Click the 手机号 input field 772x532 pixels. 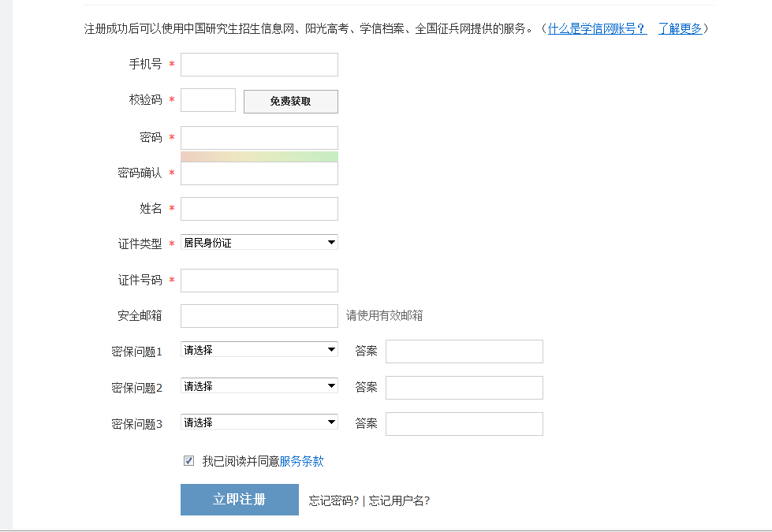pos(259,65)
